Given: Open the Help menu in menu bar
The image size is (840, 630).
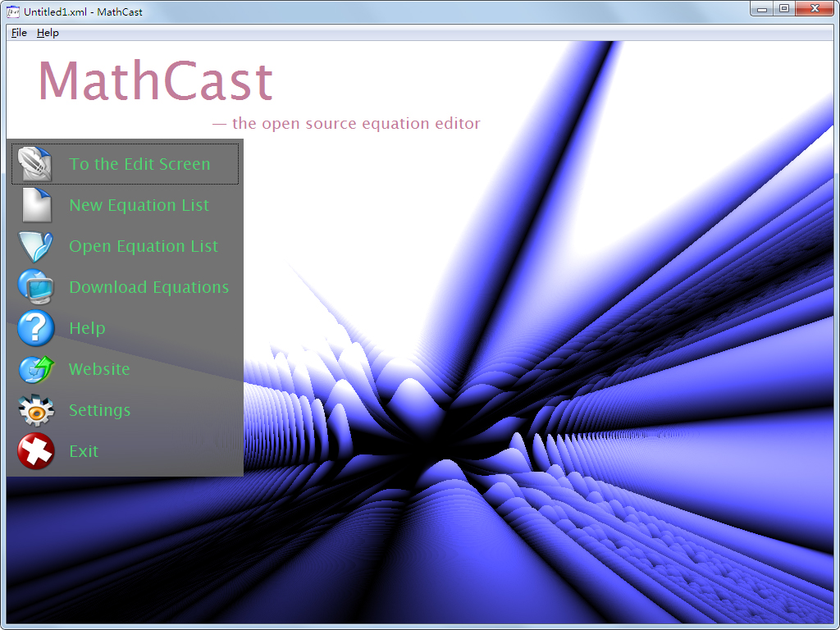Looking at the screenshot, I should tap(48, 33).
